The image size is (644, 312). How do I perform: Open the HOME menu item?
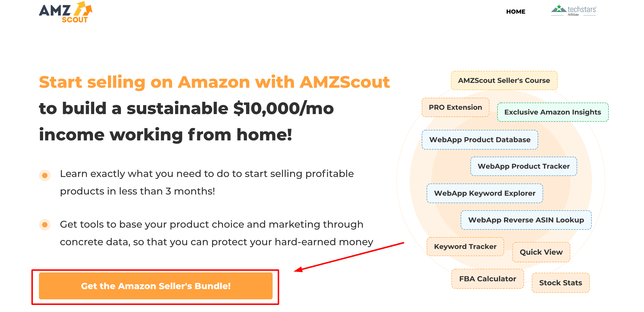coord(515,11)
